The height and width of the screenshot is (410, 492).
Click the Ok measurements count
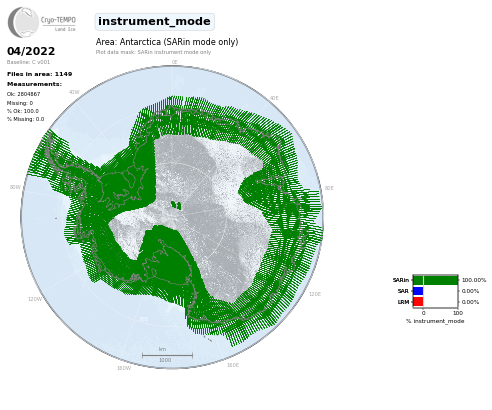(x=23, y=94)
